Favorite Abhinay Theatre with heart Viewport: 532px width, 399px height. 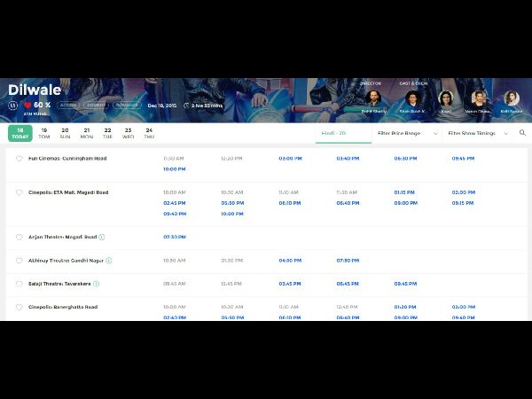coord(19,260)
